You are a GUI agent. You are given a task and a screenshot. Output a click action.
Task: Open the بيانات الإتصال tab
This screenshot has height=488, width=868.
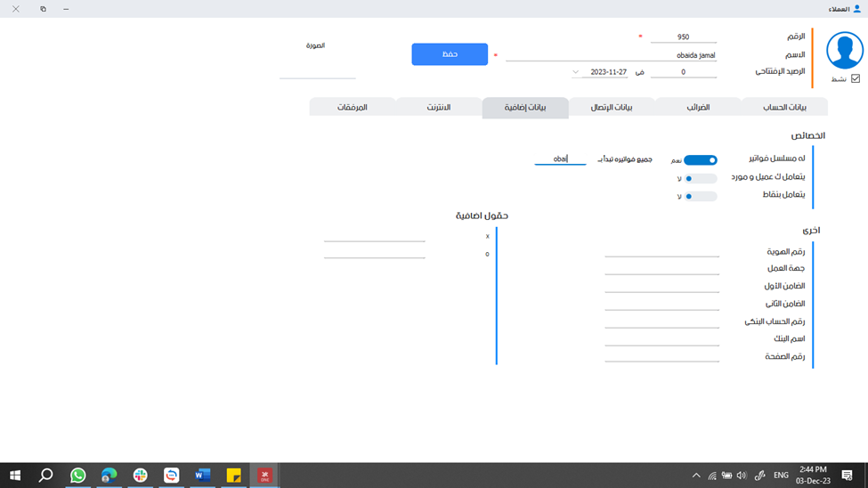(612, 107)
